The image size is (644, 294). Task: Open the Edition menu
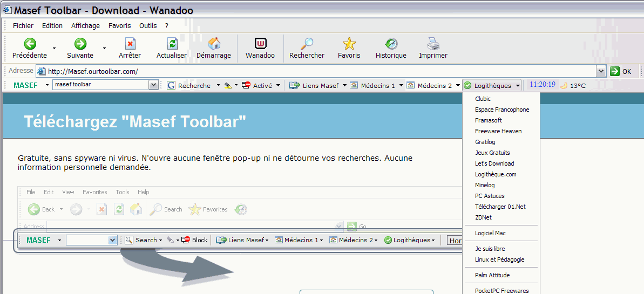52,25
